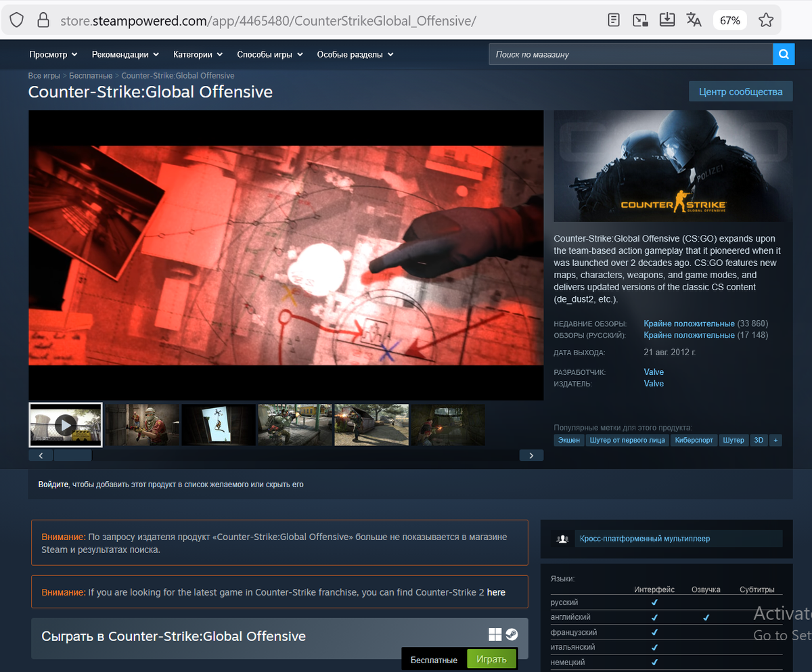812x672 pixels.
Task: Open the translate page icon
Action: [694, 20]
